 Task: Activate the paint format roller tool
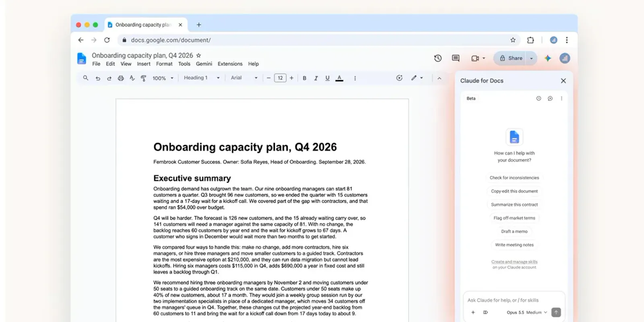pos(143,78)
